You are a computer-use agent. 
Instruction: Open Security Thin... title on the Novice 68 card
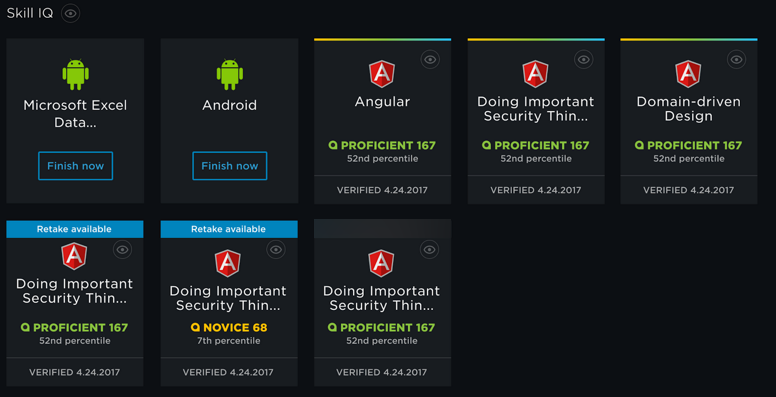coord(228,298)
